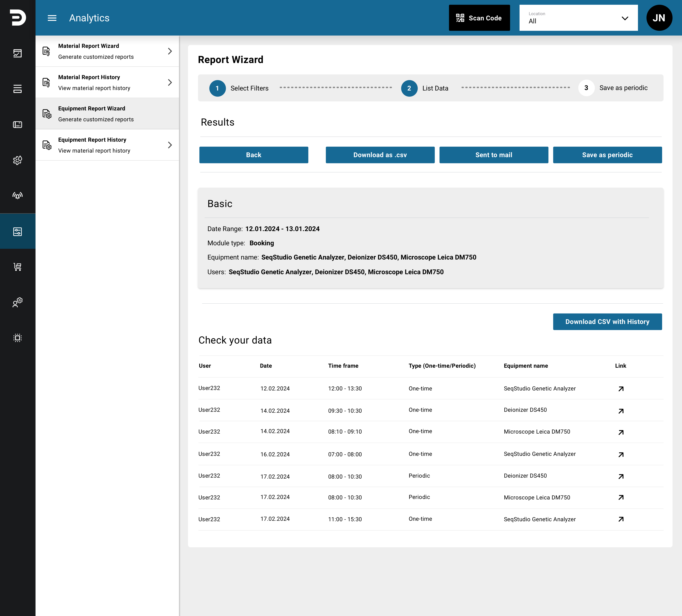Open the JN user avatar
Screen dimensions: 682x616
pos(659,18)
